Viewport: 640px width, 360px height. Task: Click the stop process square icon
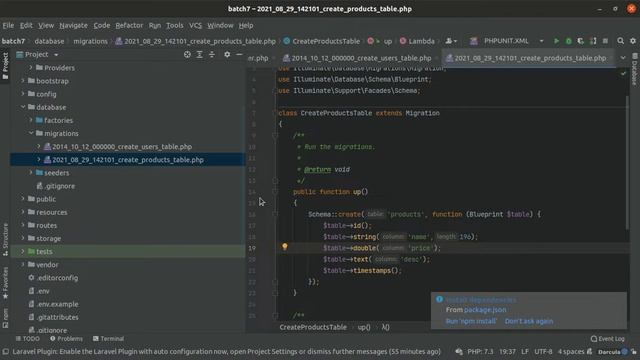pos(605,41)
